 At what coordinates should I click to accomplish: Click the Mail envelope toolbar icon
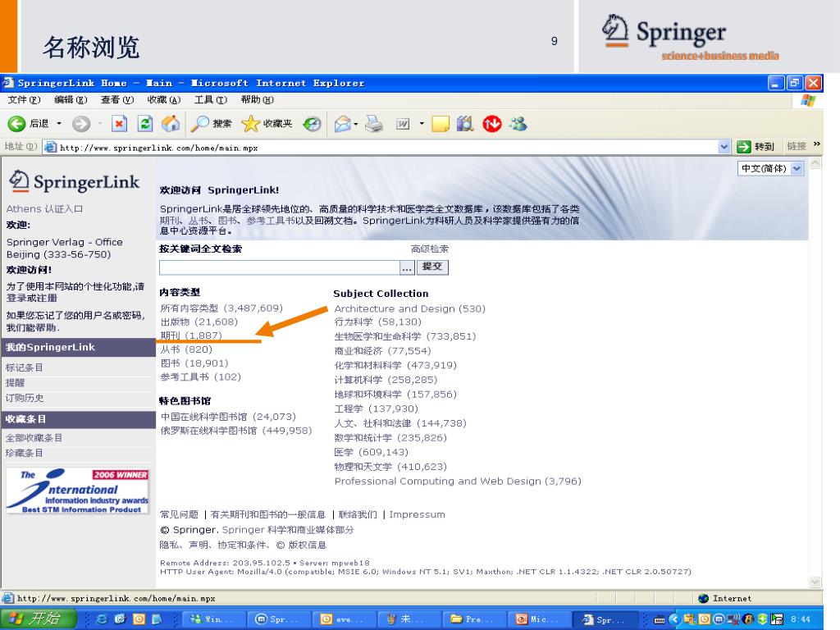(x=342, y=124)
